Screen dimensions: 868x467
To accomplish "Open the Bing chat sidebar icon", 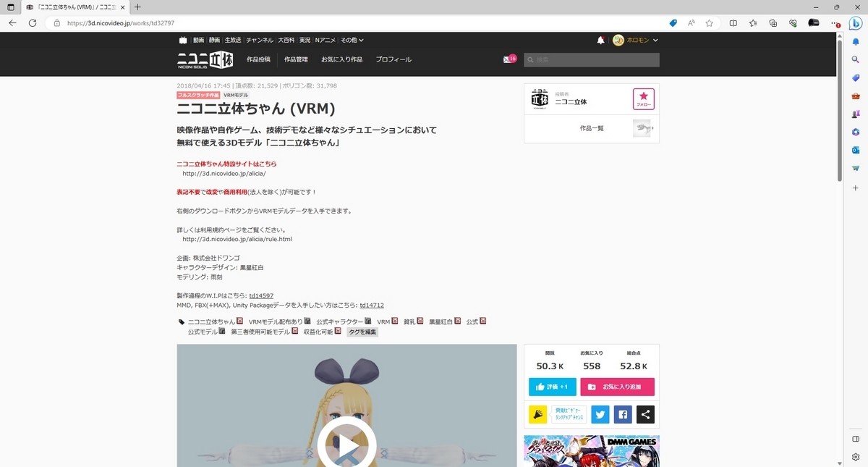I will click(x=854, y=23).
